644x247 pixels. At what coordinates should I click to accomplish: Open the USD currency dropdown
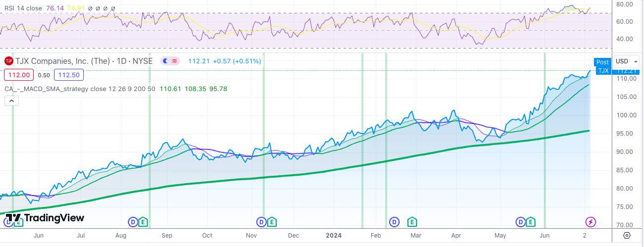point(627,61)
